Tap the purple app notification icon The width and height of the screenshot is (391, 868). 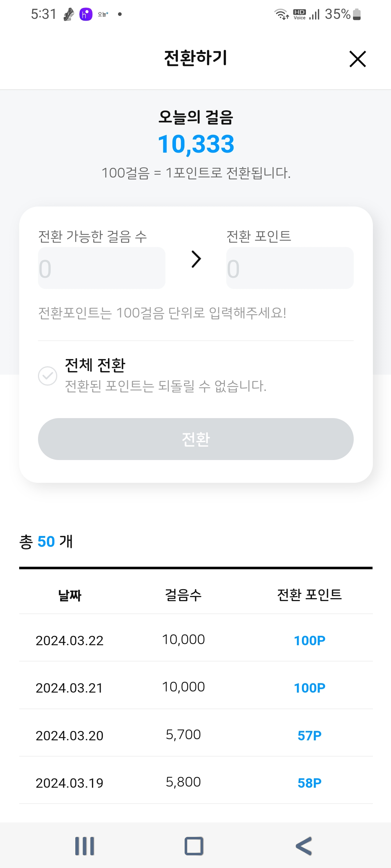tap(86, 14)
